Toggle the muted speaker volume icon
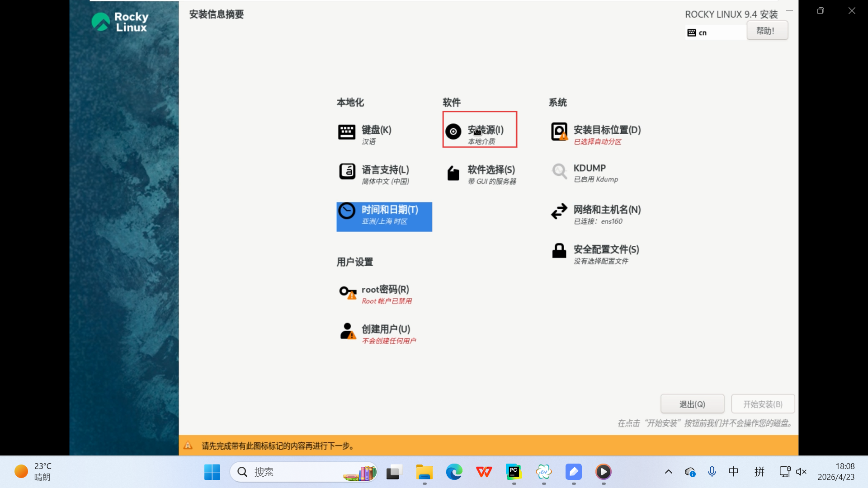This screenshot has height=488, width=868. coord(801,472)
